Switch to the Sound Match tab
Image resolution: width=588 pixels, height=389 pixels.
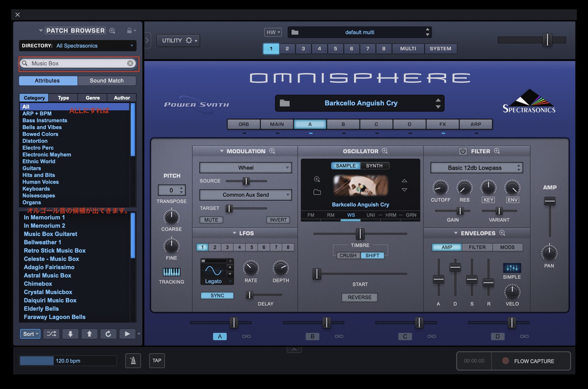[107, 81]
